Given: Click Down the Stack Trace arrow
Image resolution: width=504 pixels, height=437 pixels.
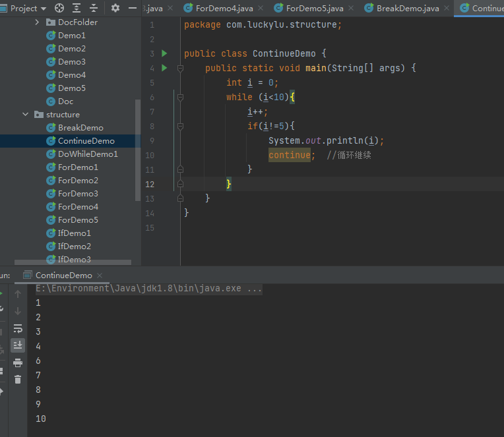Looking at the screenshot, I should coord(18,311).
